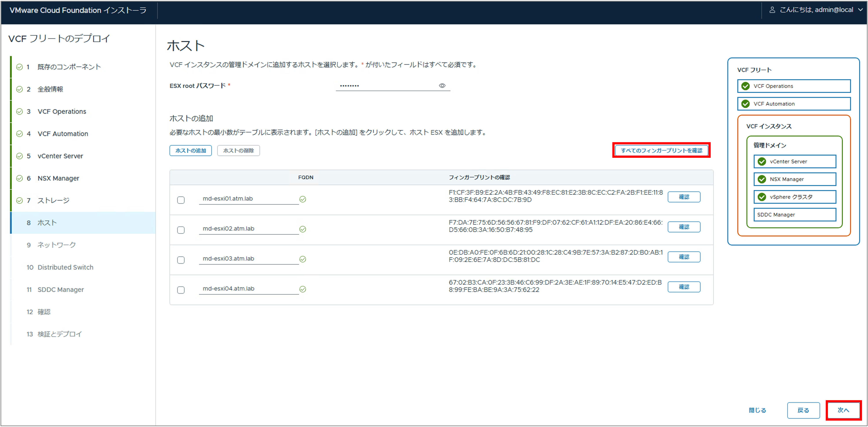
Task: Click 戻る button
Action: coord(803,410)
